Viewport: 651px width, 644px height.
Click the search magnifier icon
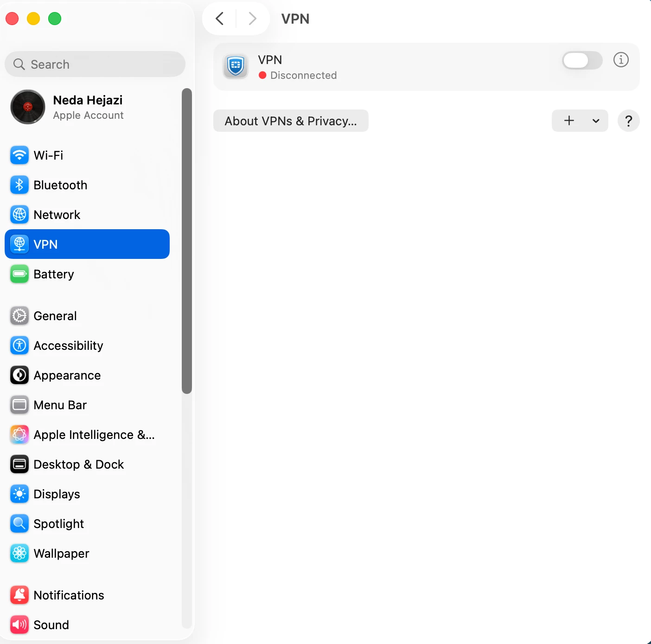coord(19,64)
